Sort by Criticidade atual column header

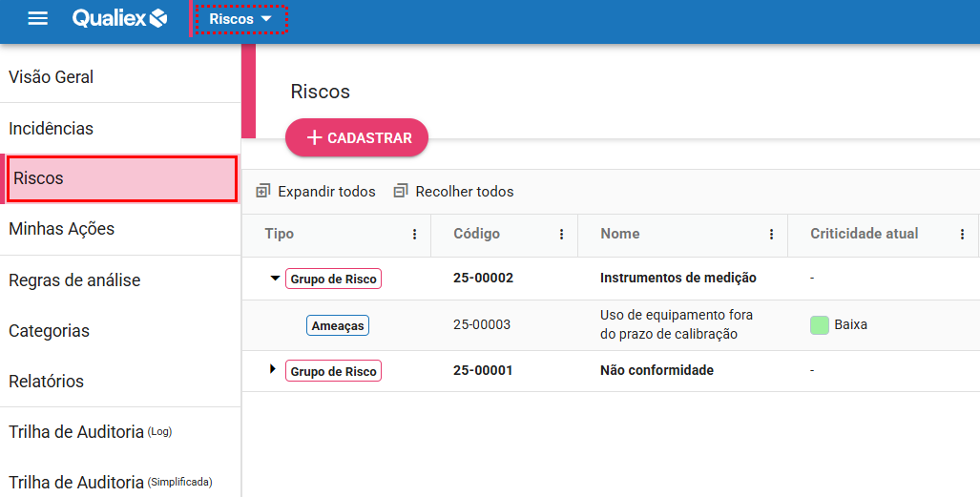point(864,234)
